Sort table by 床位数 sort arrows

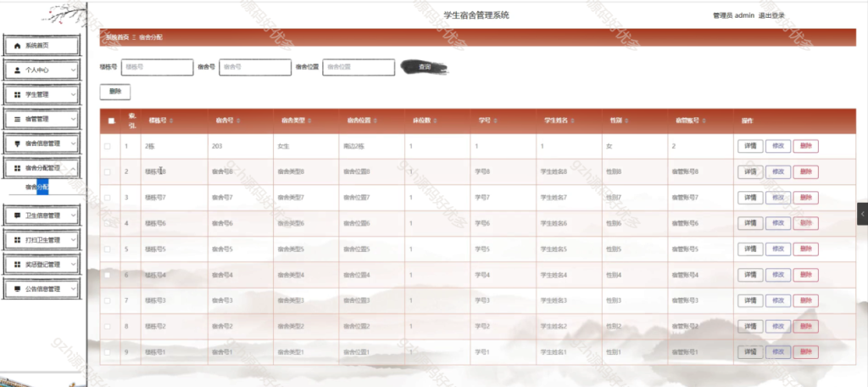coord(435,121)
